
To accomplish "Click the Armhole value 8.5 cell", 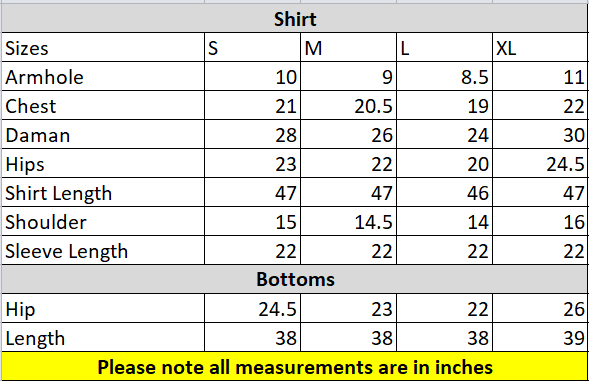I will [x=444, y=76].
